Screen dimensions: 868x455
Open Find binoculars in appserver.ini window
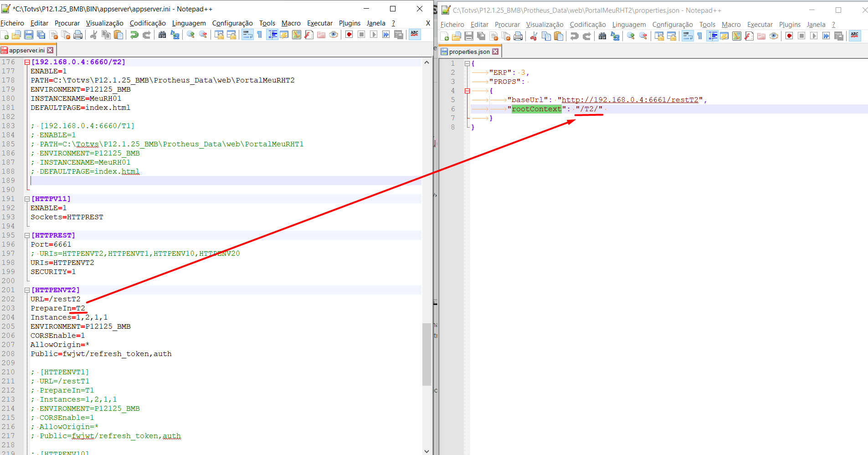pos(162,35)
